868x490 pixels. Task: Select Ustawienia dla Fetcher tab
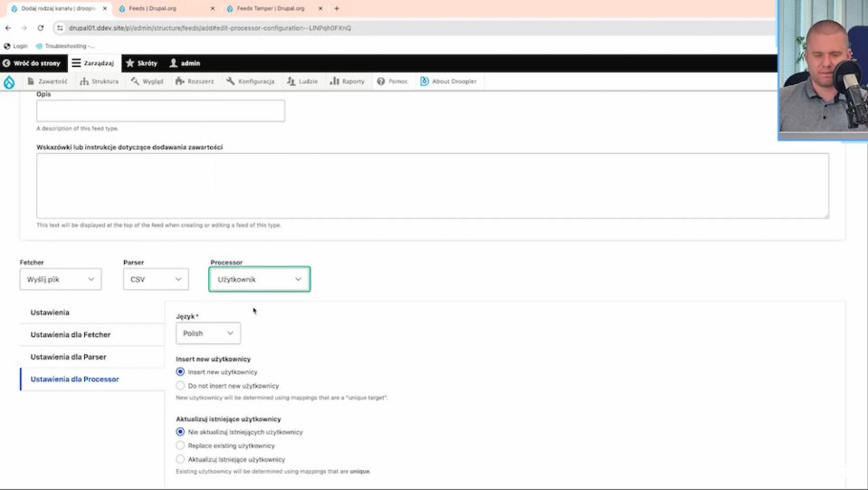[x=92, y=334]
